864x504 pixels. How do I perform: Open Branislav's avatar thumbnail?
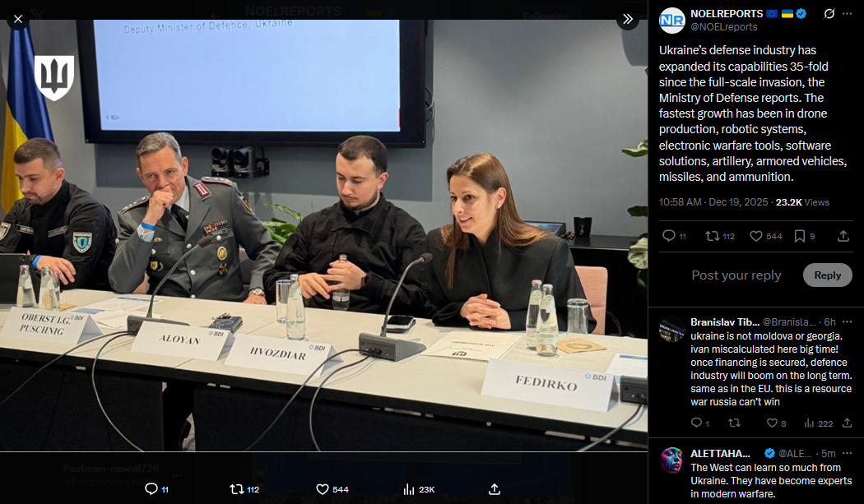[671, 330]
